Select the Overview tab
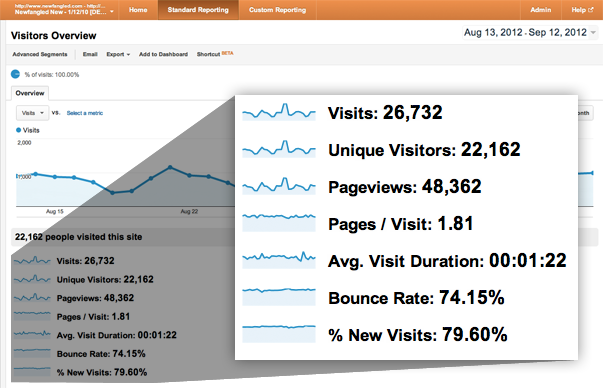The image size is (603, 388). pyautogui.click(x=30, y=93)
